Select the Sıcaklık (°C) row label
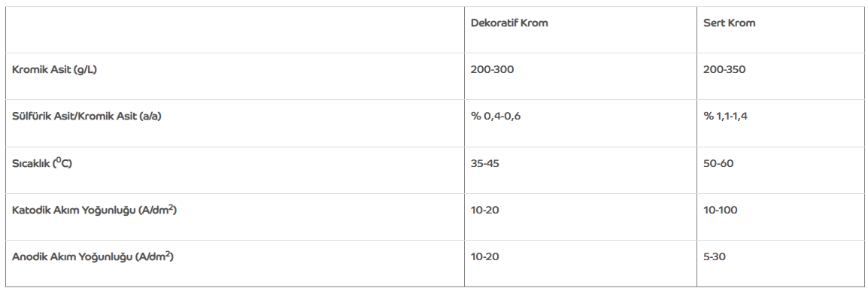The height and width of the screenshot is (291, 868). tap(42, 163)
